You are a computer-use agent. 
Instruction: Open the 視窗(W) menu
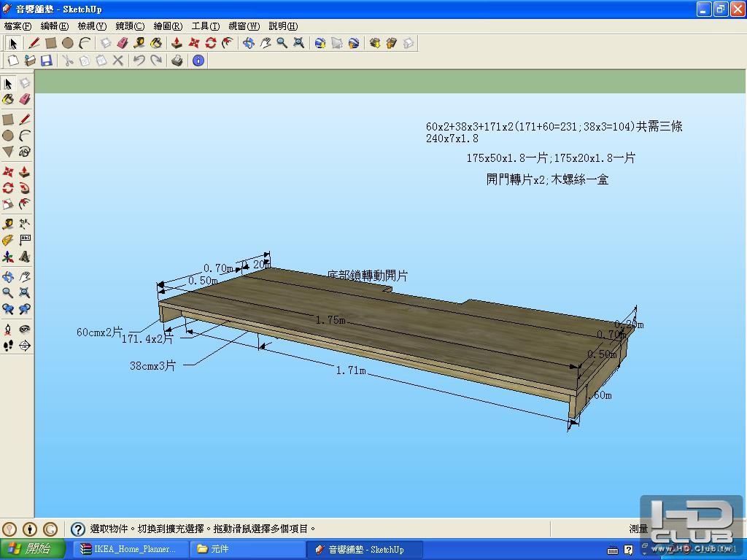[244, 26]
